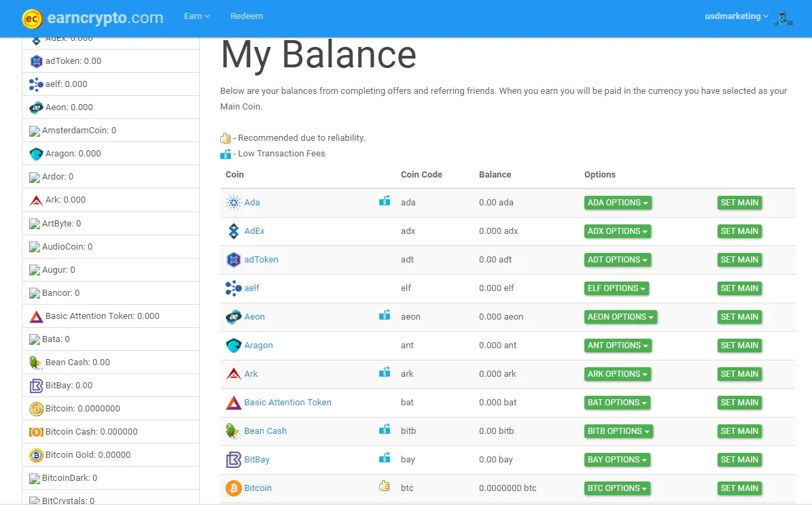Viewport: 812px width, 506px height.
Task: Set Aragon as main coin
Action: tap(739, 345)
